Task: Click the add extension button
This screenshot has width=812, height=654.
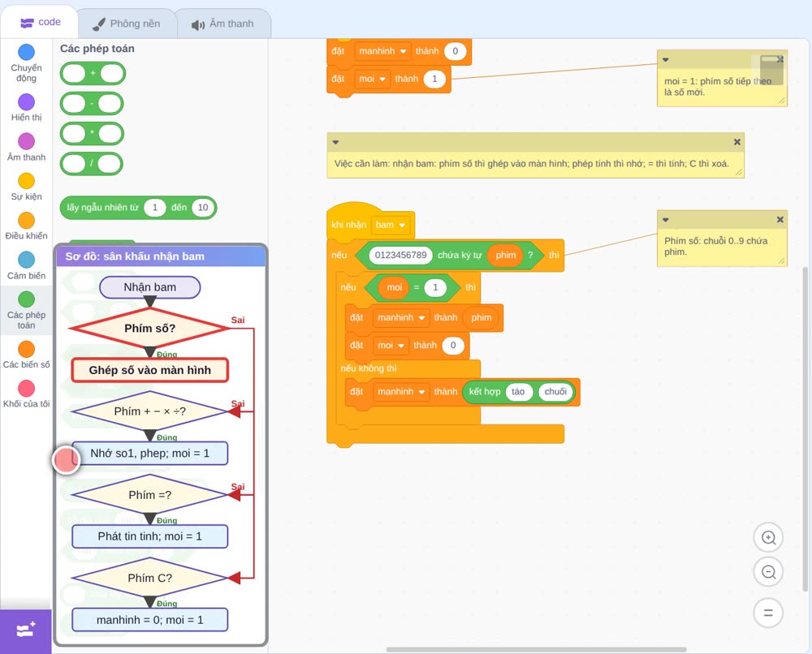Action: [x=26, y=630]
